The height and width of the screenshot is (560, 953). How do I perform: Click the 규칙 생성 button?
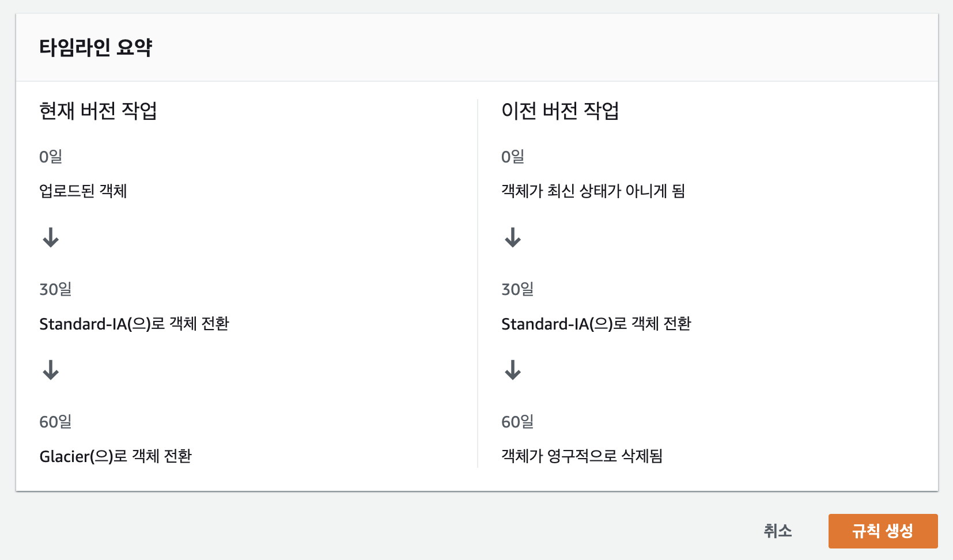[x=883, y=531]
